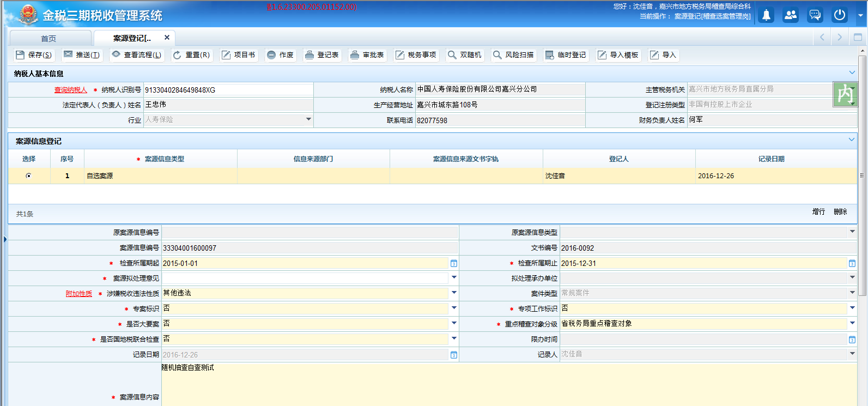Open the chat messages icon in header
Screen dimensions: 868x406
[815, 15]
